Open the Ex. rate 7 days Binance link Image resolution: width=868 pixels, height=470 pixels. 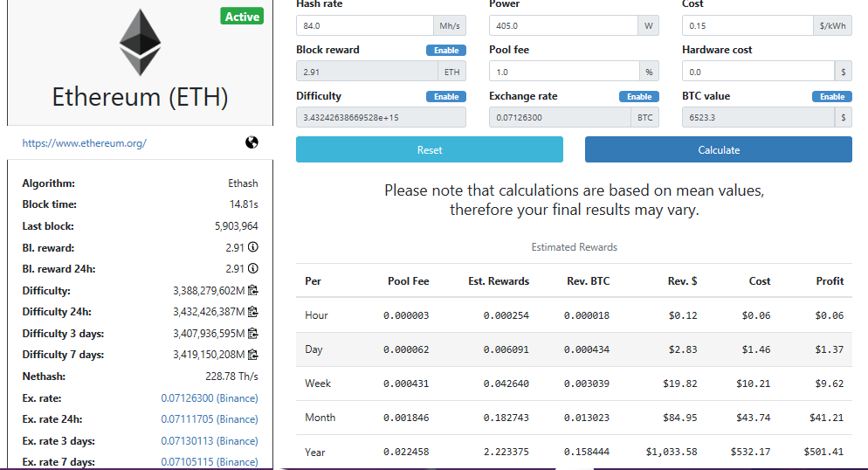click(210, 461)
